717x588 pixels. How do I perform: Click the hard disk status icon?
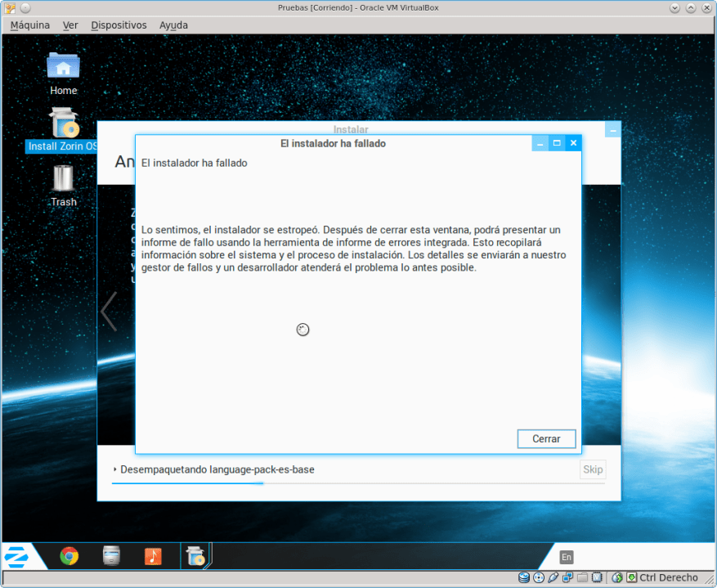point(523,577)
